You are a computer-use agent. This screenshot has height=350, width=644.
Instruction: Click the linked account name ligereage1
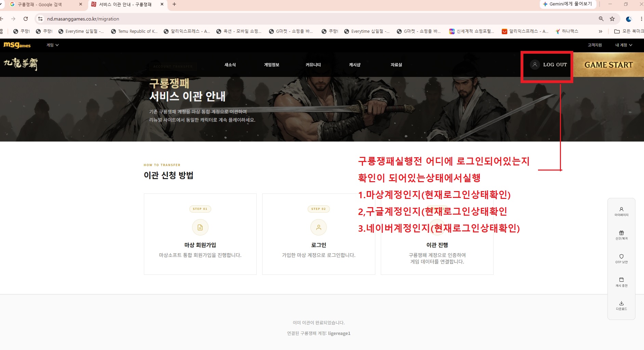pyautogui.click(x=339, y=333)
